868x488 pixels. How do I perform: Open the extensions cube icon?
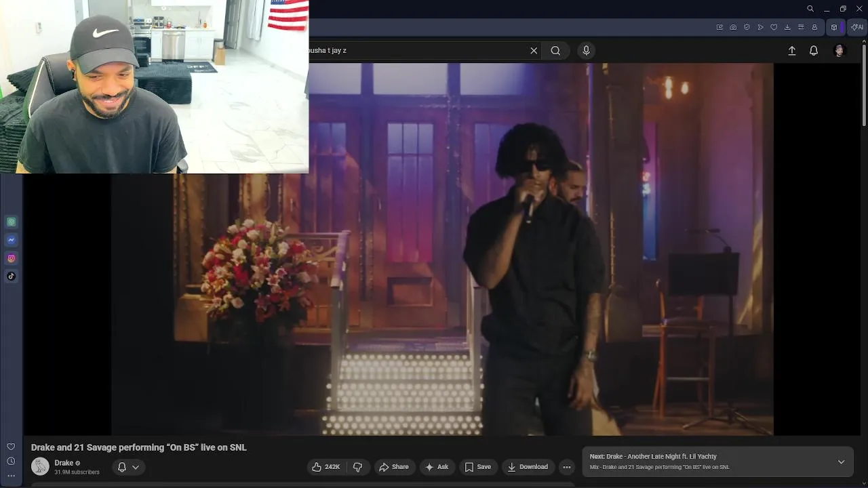click(x=834, y=27)
